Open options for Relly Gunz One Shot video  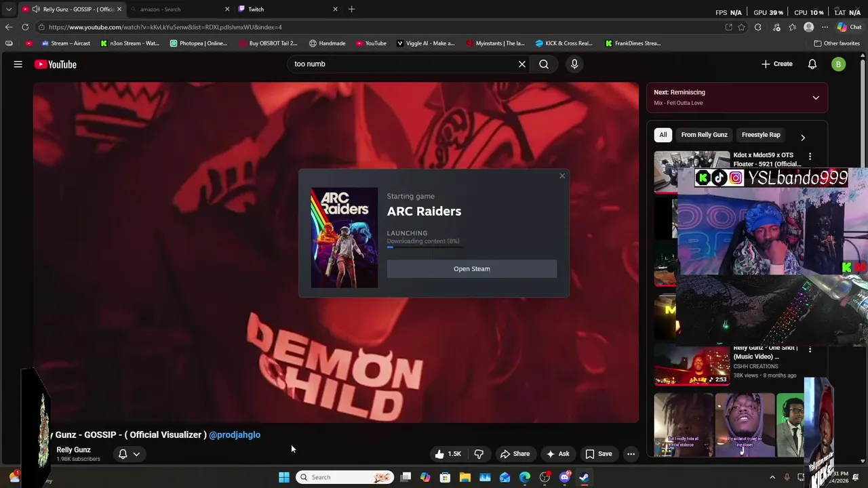pos(810,350)
